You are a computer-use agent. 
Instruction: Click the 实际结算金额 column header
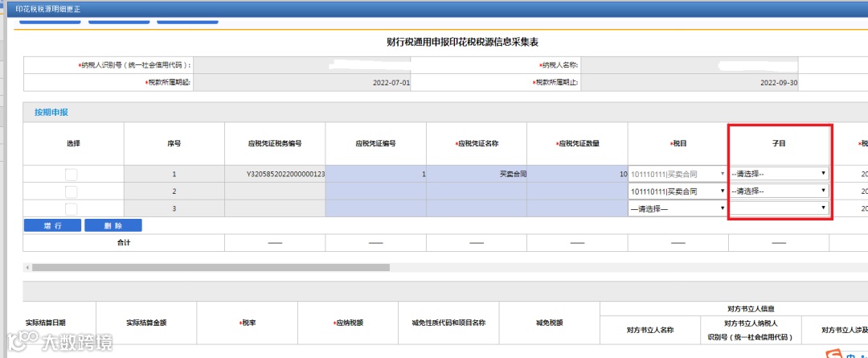tap(146, 323)
